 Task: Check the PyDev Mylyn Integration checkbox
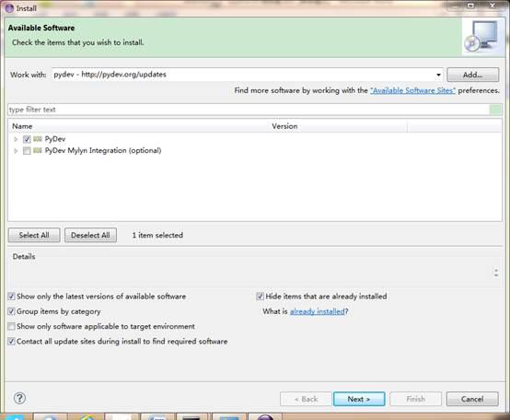27,151
